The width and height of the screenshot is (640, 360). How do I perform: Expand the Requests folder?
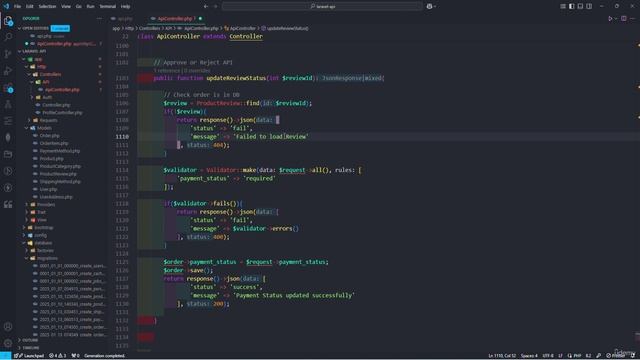[x=29, y=120]
